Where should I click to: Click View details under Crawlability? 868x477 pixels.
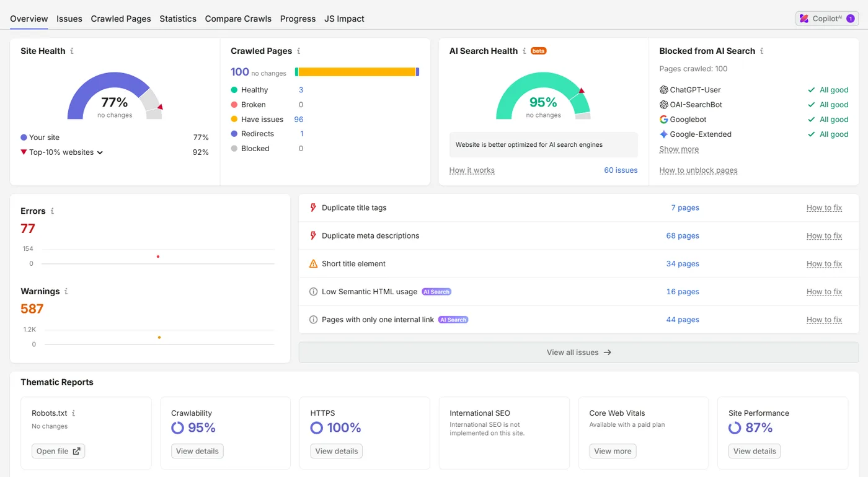coord(197,451)
